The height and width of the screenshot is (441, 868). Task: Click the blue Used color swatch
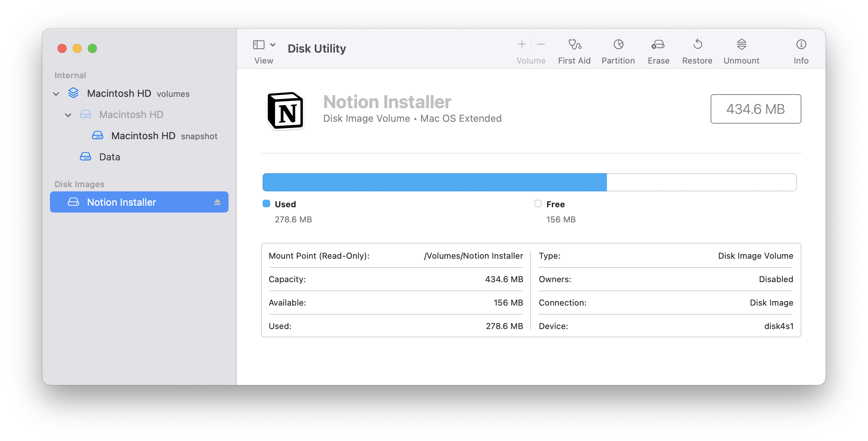point(266,203)
